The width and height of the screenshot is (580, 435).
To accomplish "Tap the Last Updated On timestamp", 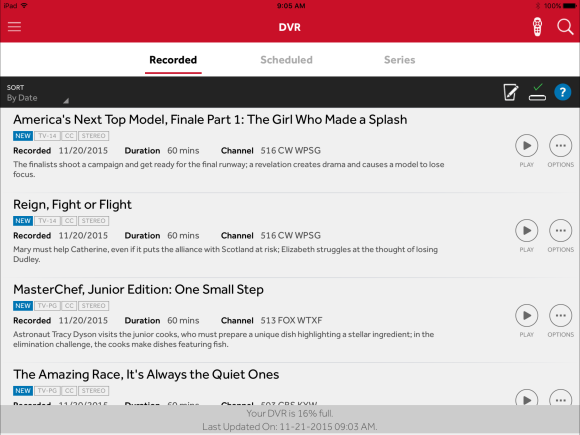I will (x=290, y=427).
